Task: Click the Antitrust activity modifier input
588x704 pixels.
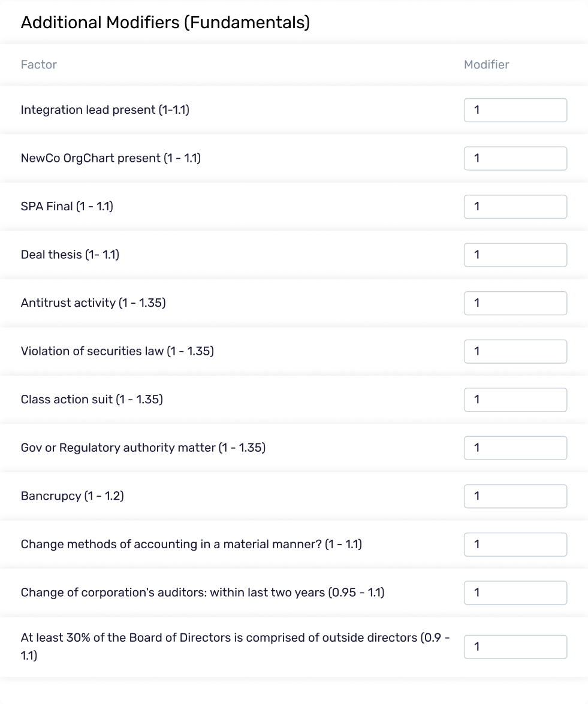Action: pos(515,303)
